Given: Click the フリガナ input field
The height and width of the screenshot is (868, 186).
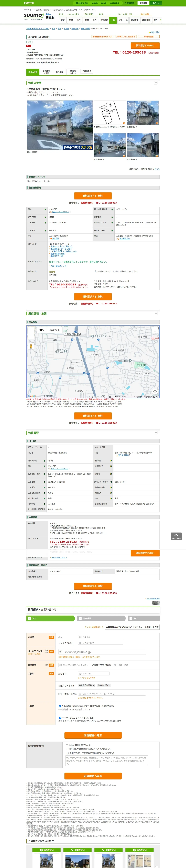Looking at the screenshot, I should (x=100, y=643).
